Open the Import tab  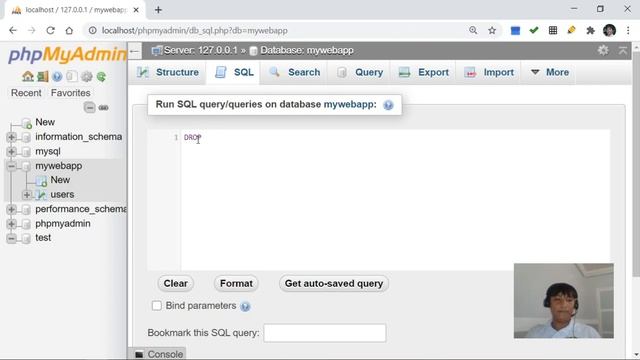pyautogui.click(x=489, y=72)
